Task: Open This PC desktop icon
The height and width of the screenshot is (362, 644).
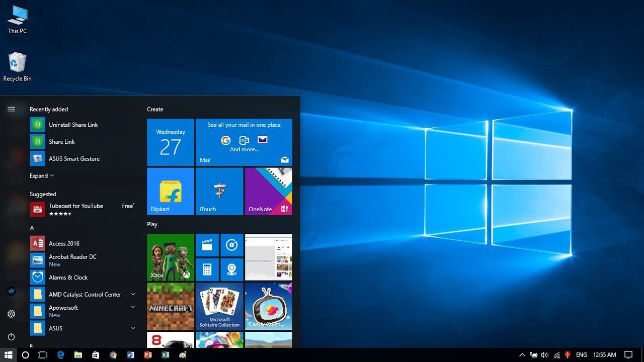Action: click(x=17, y=20)
